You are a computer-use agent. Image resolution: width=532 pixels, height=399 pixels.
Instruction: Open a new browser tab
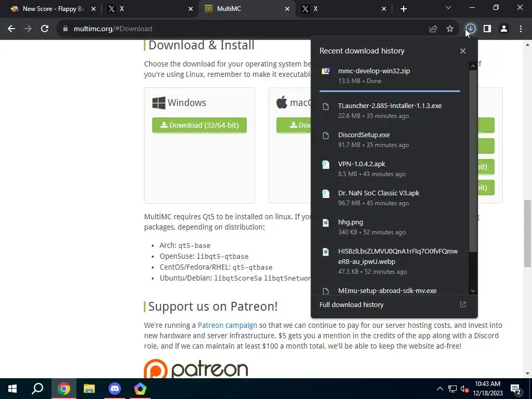(x=403, y=9)
